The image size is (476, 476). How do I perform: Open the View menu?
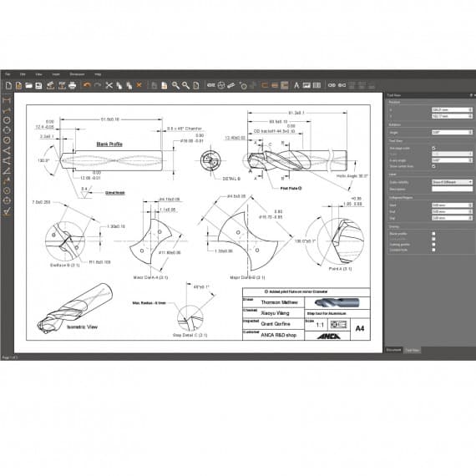click(39, 74)
